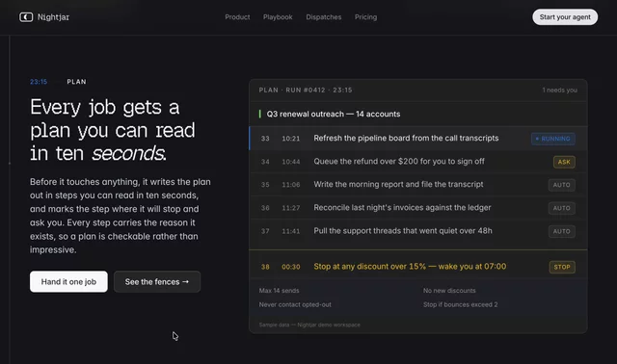Open the Pricing nav link
The width and height of the screenshot is (617, 364).
[365, 17]
